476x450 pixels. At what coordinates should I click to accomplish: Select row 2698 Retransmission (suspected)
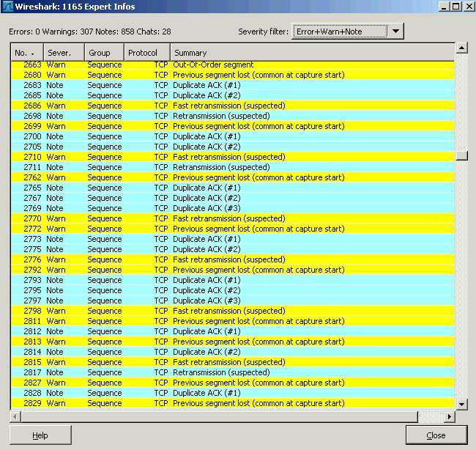tap(233, 116)
